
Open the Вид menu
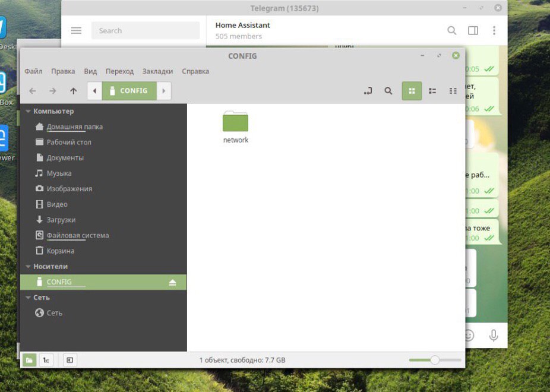click(x=90, y=71)
